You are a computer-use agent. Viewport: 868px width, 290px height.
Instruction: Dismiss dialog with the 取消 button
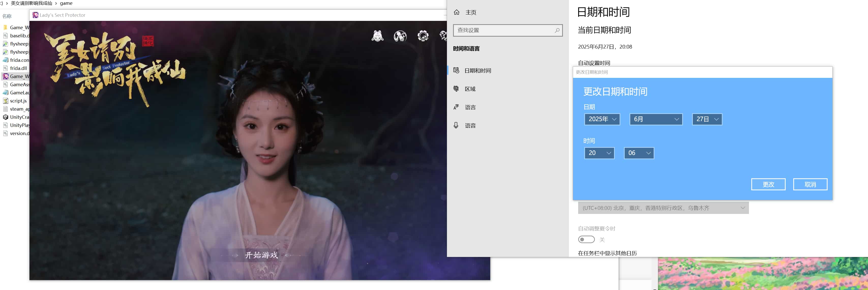(810, 184)
